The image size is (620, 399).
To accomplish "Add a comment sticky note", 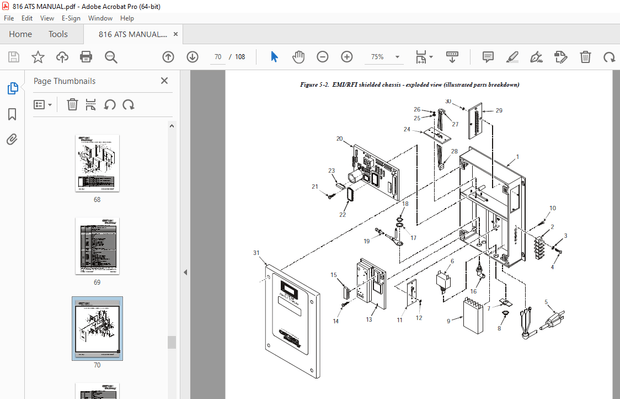I will 488,57.
